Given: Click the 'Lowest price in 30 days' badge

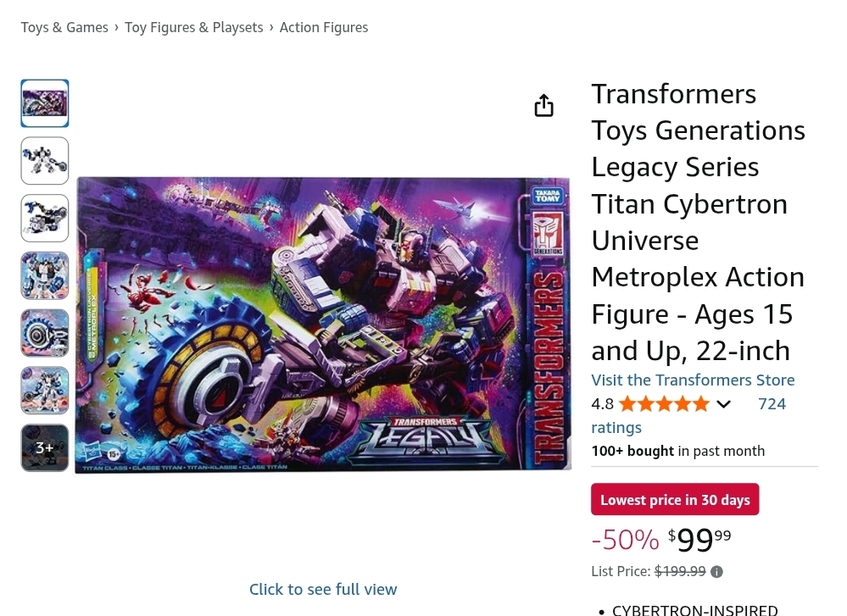Looking at the screenshot, I should point(675,500).
